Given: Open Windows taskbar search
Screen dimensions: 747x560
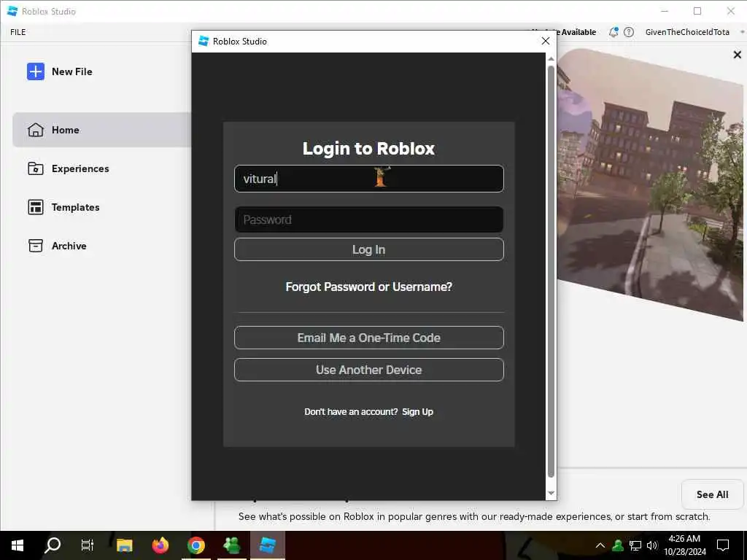Looking at the screenshot, I should [53, 545].
